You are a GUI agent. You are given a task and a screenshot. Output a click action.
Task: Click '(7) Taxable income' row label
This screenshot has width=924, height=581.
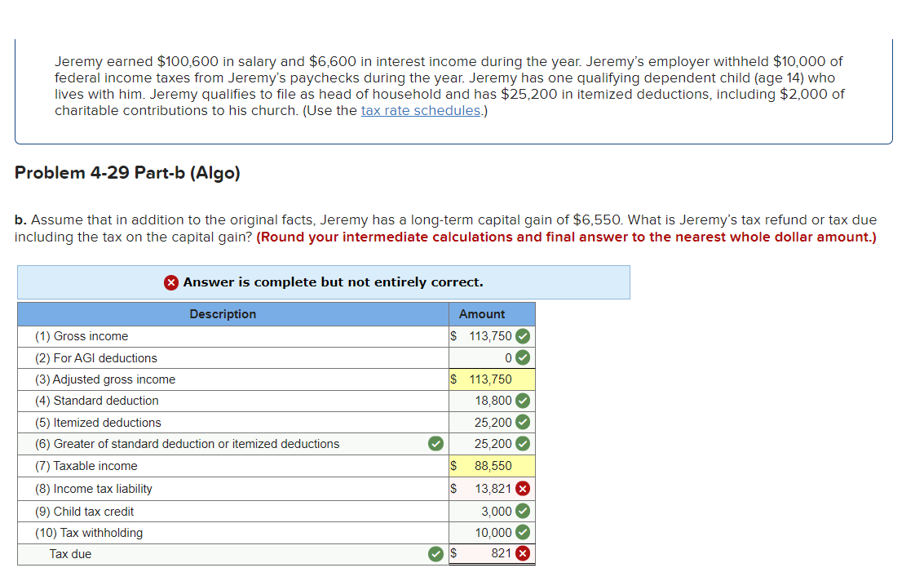coord(86,466)
